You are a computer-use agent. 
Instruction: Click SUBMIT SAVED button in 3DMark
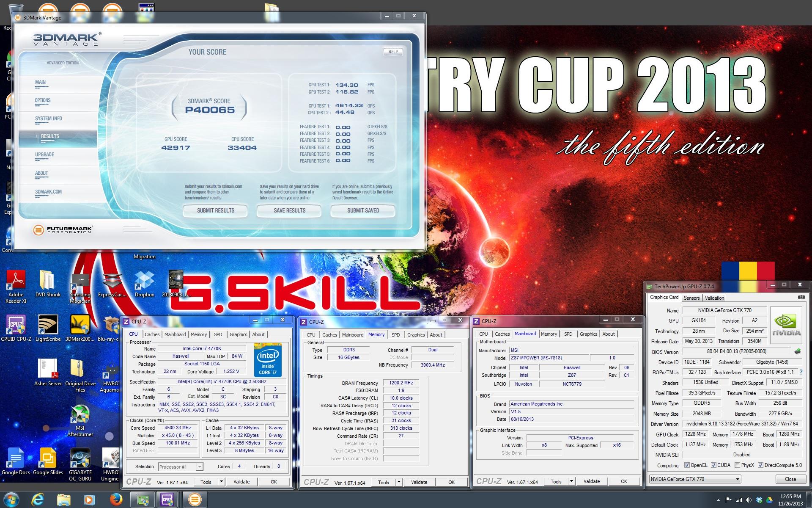363,210
